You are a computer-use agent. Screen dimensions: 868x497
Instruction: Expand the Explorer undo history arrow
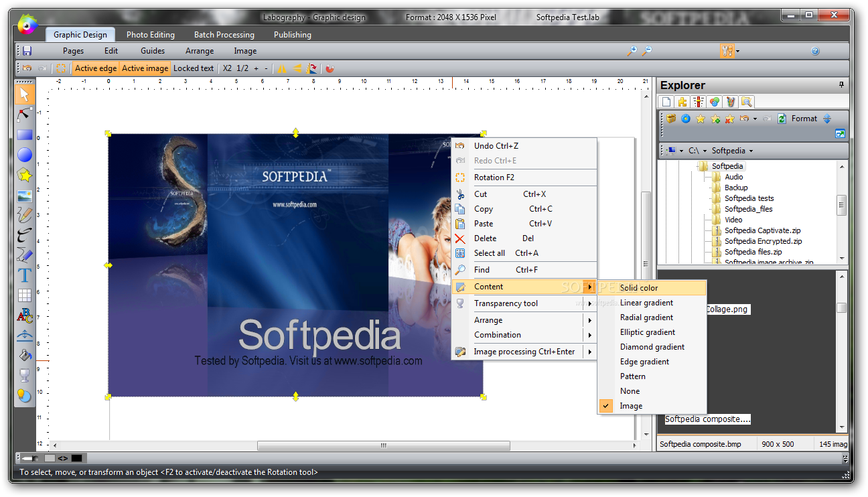click(x=755, y=119)
